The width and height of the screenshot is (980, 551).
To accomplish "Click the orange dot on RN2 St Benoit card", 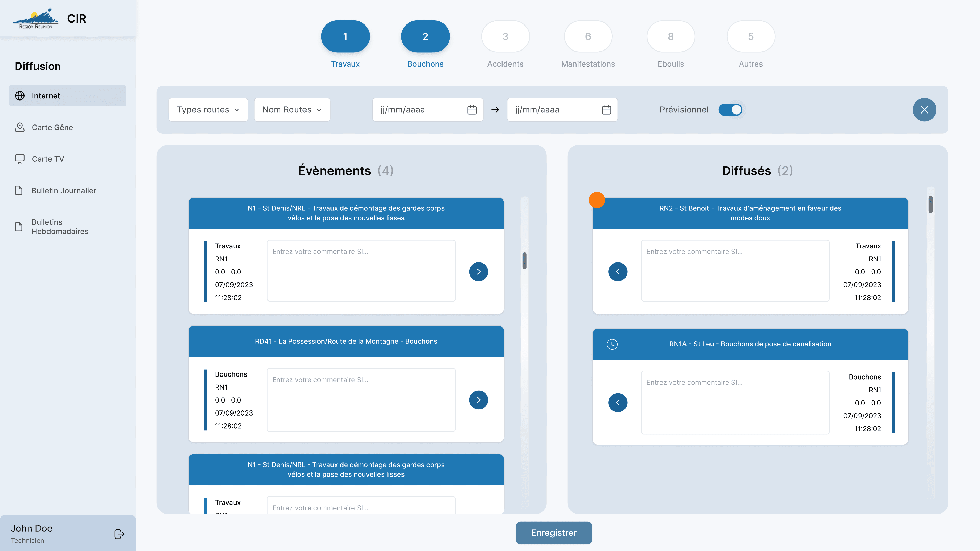I will pyautogui.click(x=596, y=200).
